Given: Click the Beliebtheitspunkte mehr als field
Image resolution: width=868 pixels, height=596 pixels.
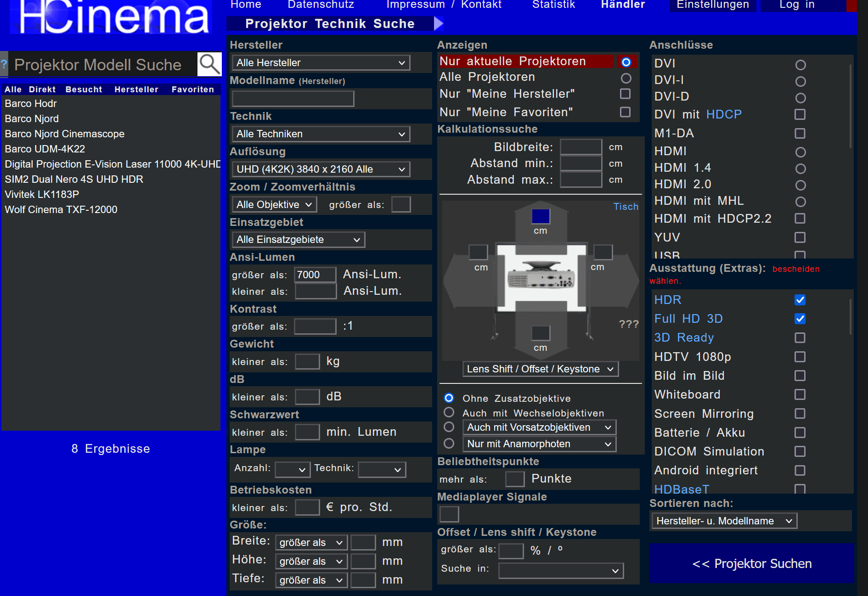Looking at the screenshot, I should point(514,479).
